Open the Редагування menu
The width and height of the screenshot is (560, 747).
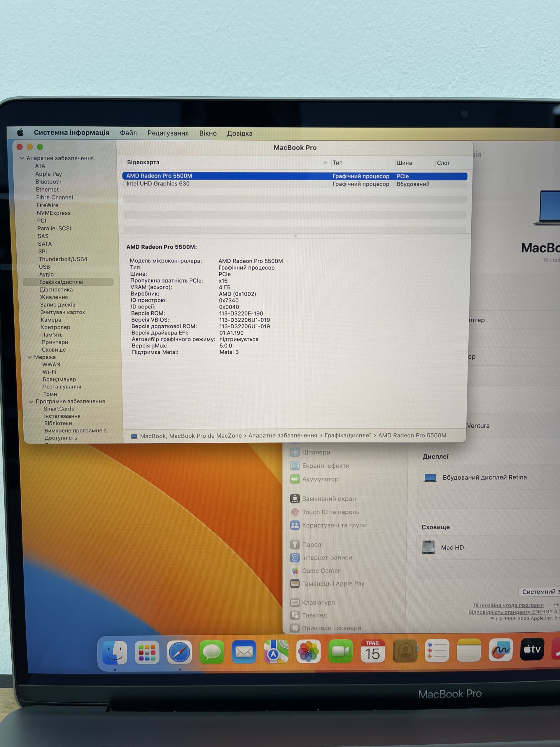pyautogui.click(x=168, y=133)
